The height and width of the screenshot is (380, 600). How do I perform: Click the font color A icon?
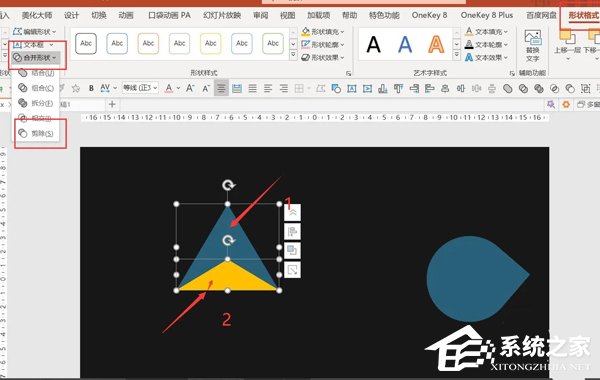pos(169,88)
